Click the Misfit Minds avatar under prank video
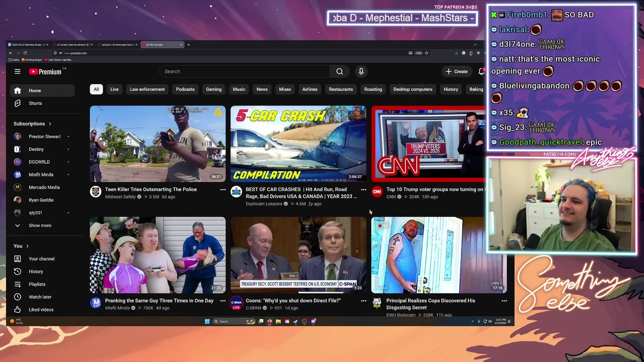Screen dimensions: 644x362 [x=96, y=302]
